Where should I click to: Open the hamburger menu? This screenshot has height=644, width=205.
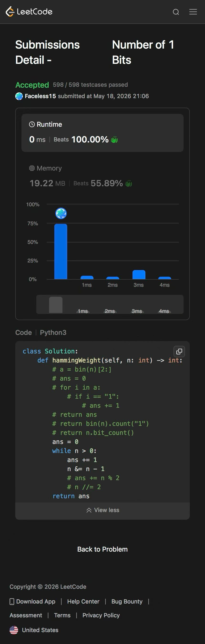pyautogui.click(x=193, y=12)
